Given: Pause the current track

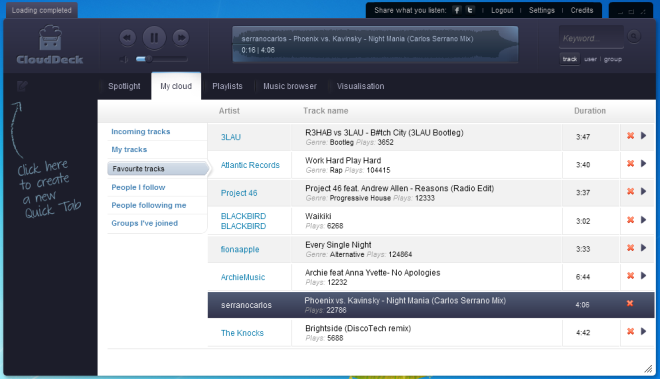Looking at the screenshot, I should point(154,37).
